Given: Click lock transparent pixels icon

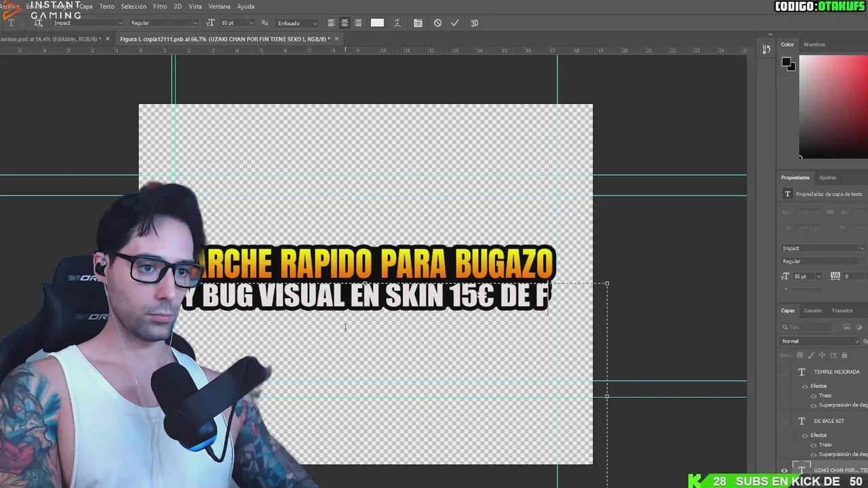Looking at the screenshot, I should [x=800, y=355].
